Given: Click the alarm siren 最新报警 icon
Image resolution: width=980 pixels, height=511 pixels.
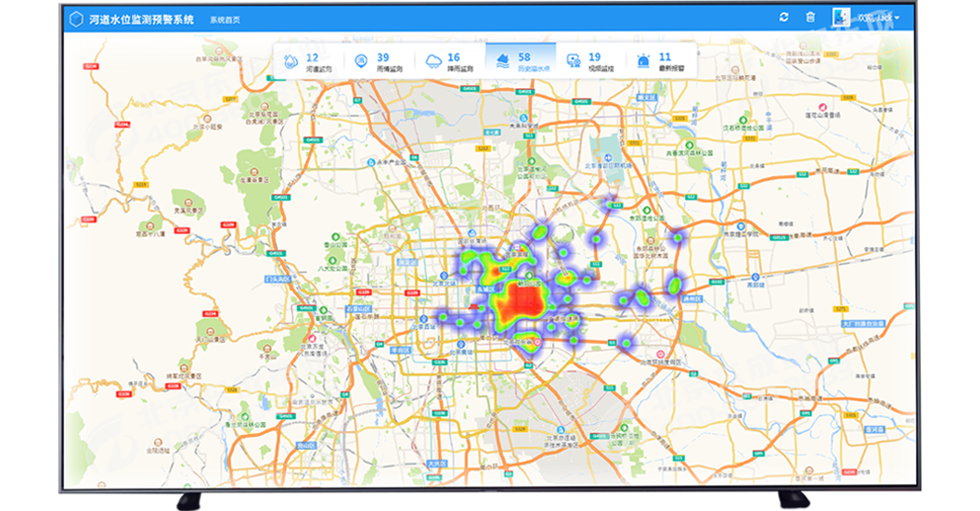Looking at the screenshot, I should click(x=644, y=61).
